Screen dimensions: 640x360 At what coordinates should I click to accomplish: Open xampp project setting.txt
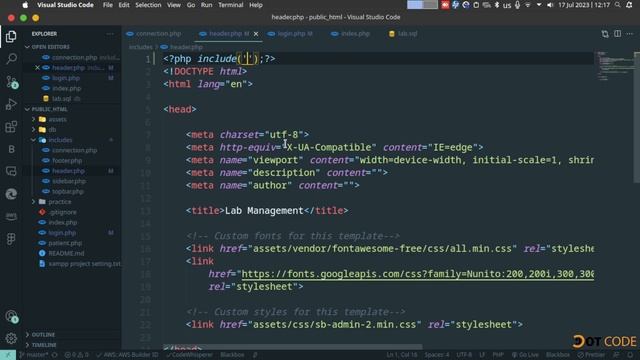(84, 264)
